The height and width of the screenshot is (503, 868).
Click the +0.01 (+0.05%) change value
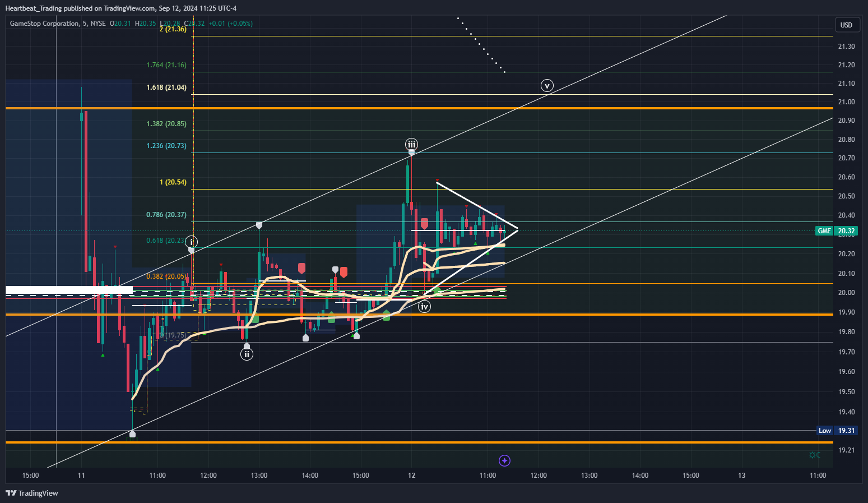(230, 24)
